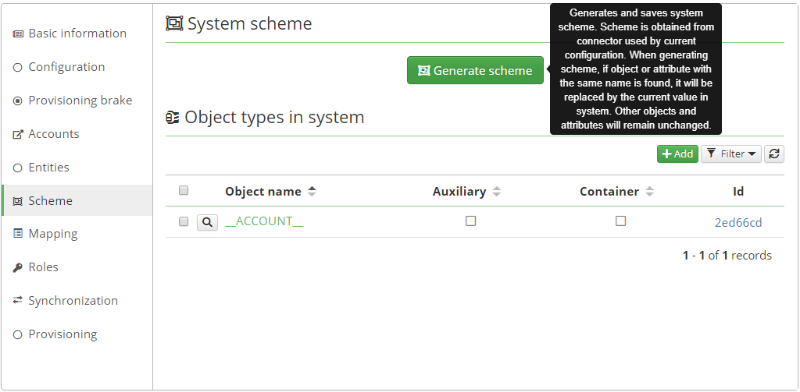Click the Id column header
The image size is (800, 392).
point(738,191)
